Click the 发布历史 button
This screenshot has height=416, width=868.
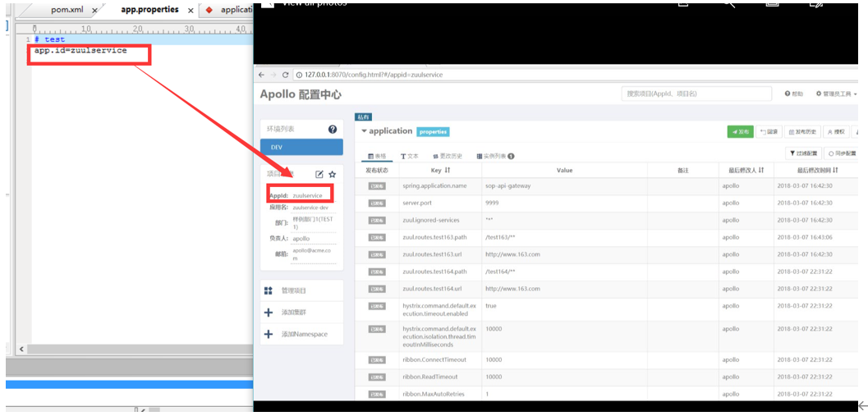tap(801, 131)
